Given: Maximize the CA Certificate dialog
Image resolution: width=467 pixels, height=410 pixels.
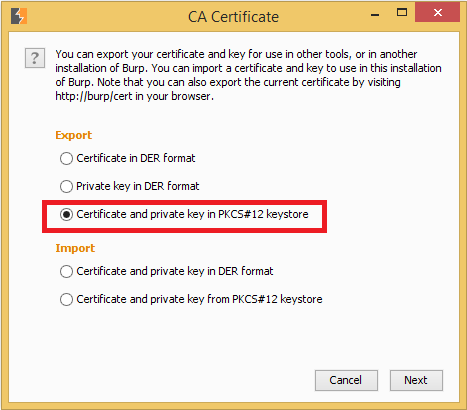Looking at the screenshot, I should click(x=402, y=13).
